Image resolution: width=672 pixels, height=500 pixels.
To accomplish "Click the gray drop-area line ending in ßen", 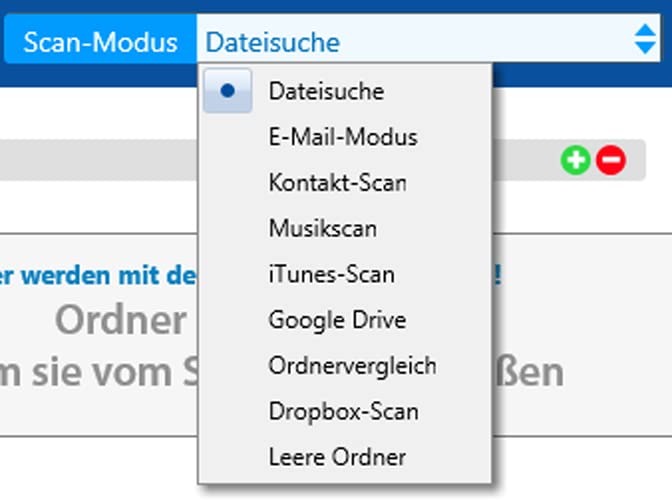I will point(530,371).
